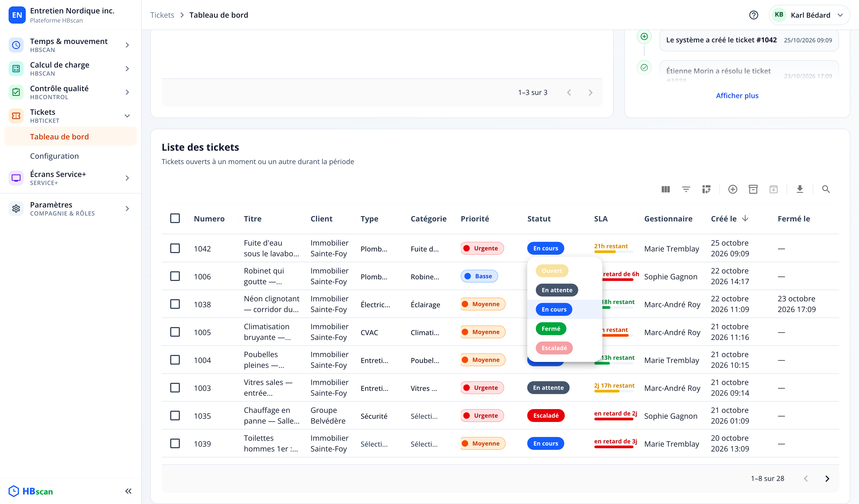Check the box for ticket 1042

coord(175,248)
